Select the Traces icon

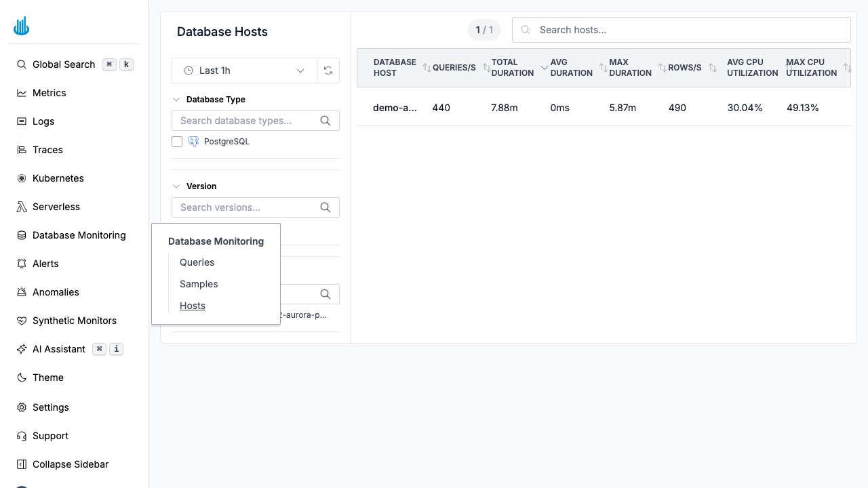pos(21,150)
